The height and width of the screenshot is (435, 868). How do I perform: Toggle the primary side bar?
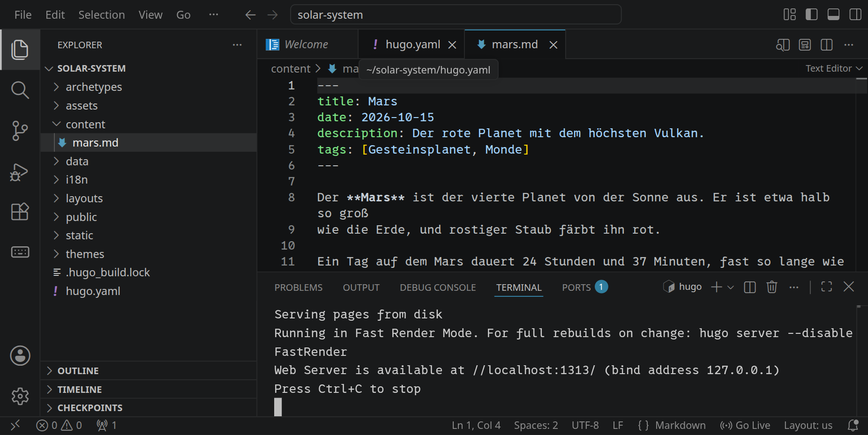(x=812, y=15)
